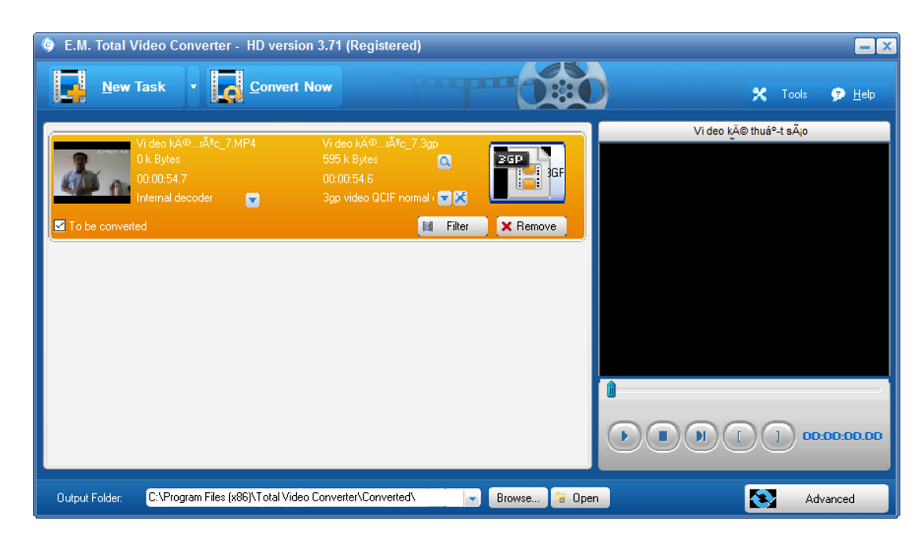Click the preview seek slider handle
The image size is (924, 540).
coord(611,390)
